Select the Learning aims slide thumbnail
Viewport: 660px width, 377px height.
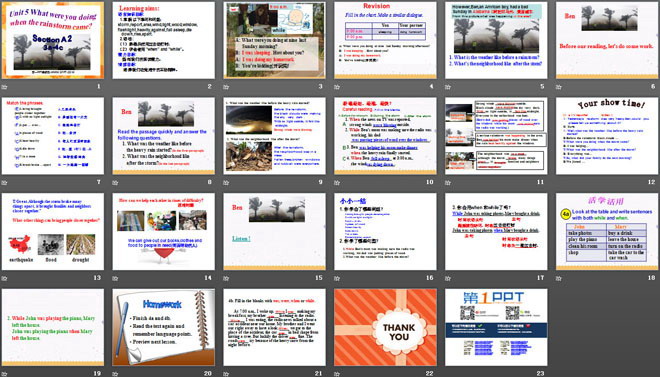[163, 40]
